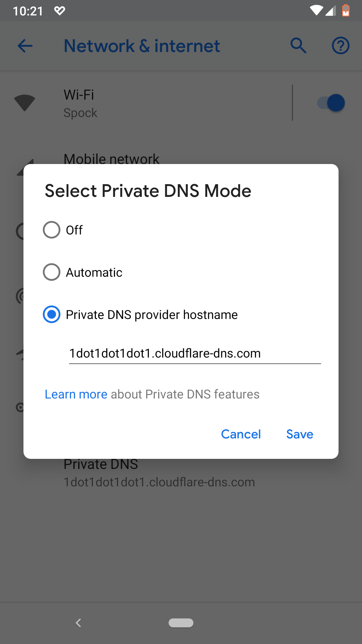Open the Learn more link
This screenshot has height=644, width=362.
76,394
